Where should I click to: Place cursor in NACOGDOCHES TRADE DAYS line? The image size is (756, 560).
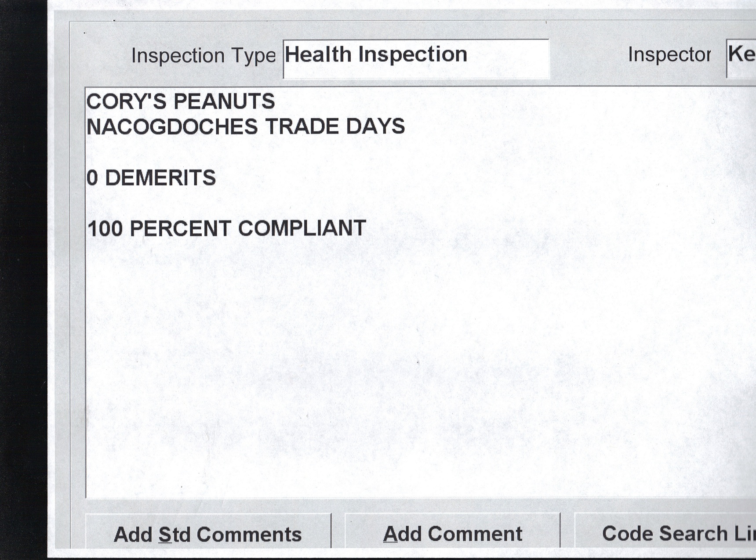point(245,126)
